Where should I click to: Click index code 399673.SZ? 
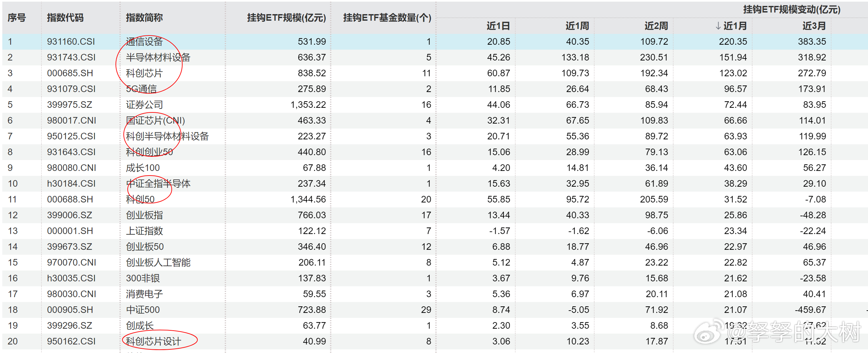point(69,247)
